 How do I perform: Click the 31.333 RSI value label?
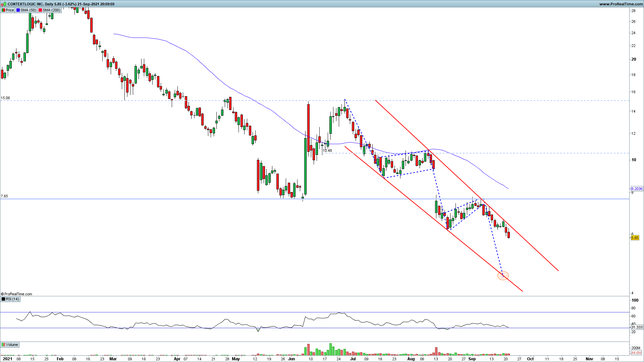click(637, 327)
